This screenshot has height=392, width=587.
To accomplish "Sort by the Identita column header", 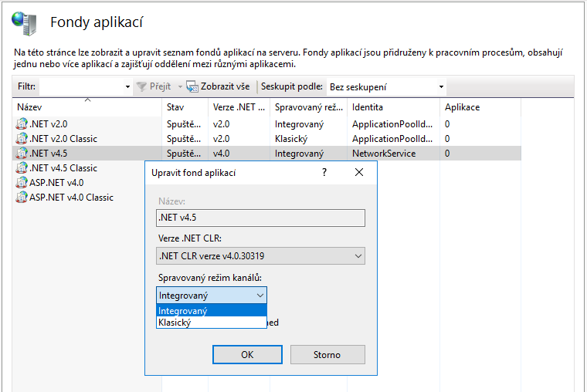I will 393,107.
